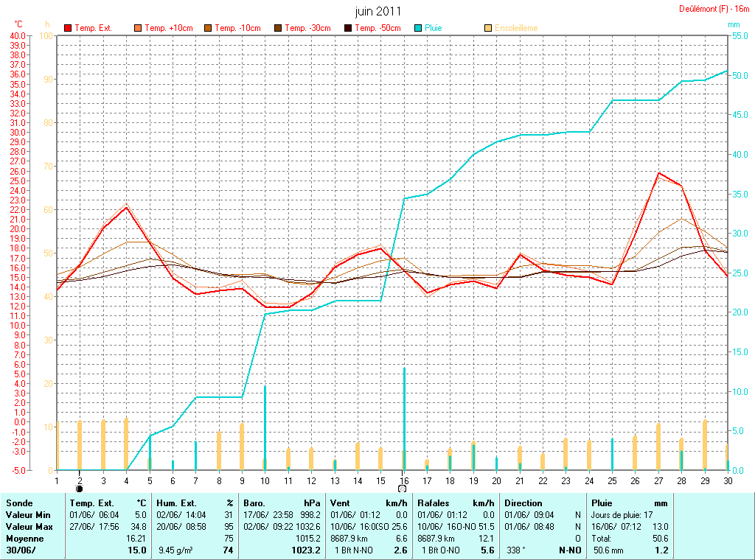The height and width of the screenshot is (560, 755).
Task: Click the Deûlémont (F) - 16m station label
Action: pos(714,10)
